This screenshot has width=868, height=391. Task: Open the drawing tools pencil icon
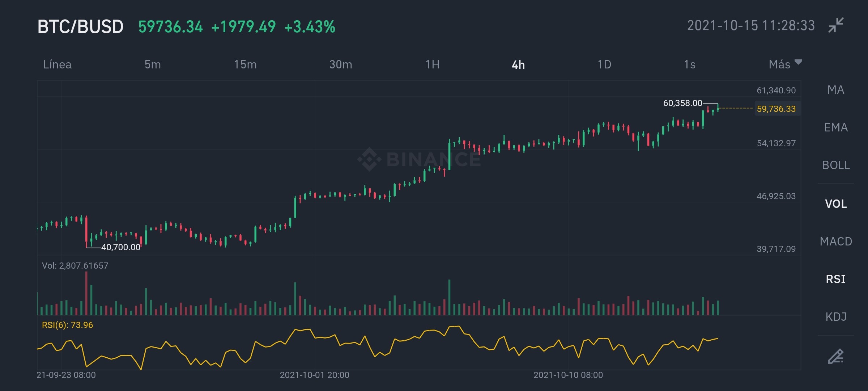click(836, 356)
